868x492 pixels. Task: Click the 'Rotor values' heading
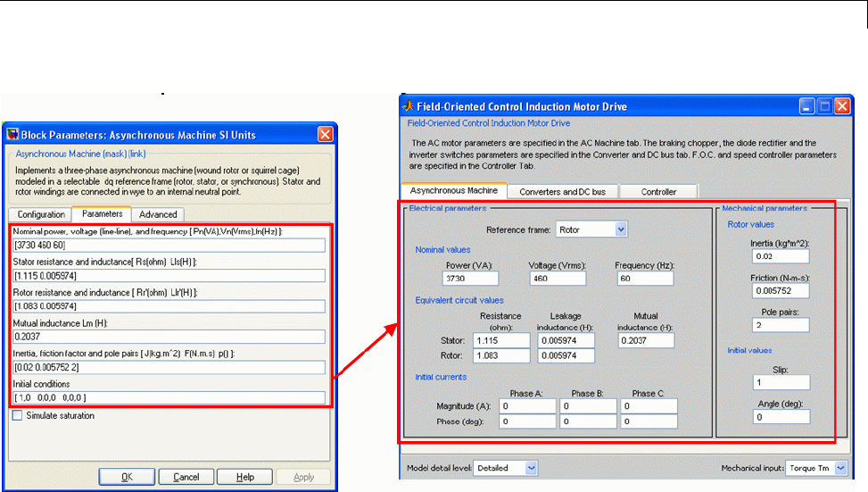(x=750, y=224)
